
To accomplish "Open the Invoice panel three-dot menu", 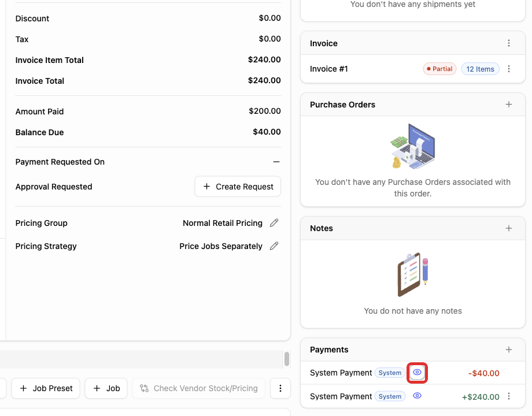I will [x=509, y=43].
